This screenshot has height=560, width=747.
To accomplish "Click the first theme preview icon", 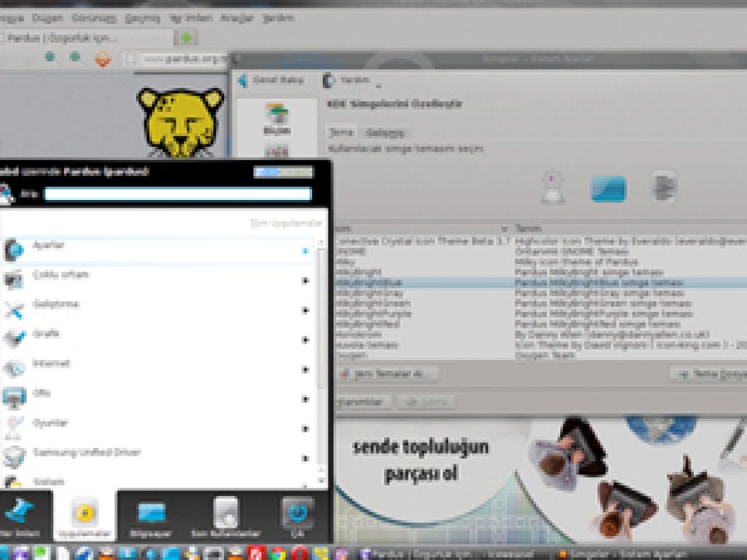I will [x=553, y=187].
